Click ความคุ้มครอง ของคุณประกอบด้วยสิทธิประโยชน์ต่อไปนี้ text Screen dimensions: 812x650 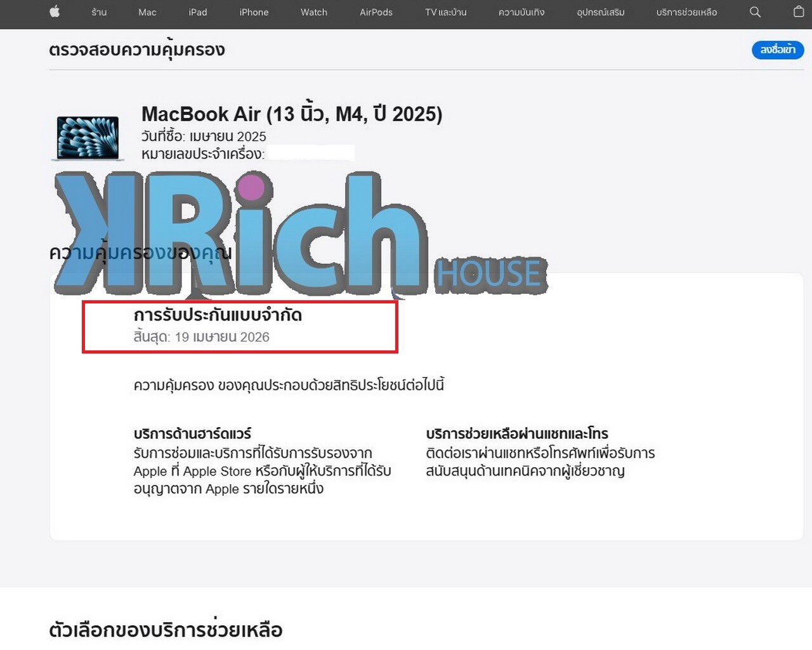tap(289, 385)
